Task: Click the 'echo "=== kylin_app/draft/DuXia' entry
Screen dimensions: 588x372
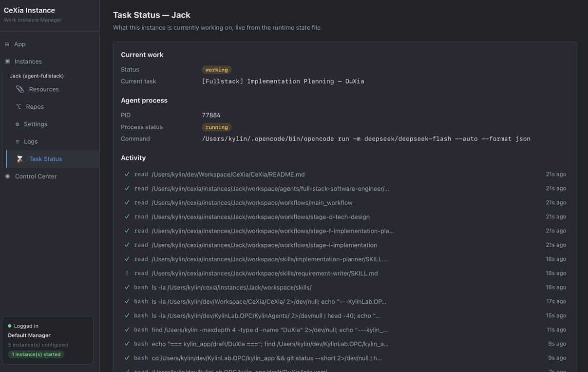Action: 270,344
